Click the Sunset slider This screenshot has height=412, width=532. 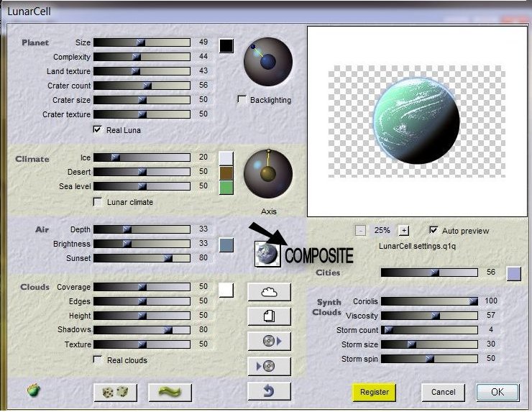click(x=142, y=258)
